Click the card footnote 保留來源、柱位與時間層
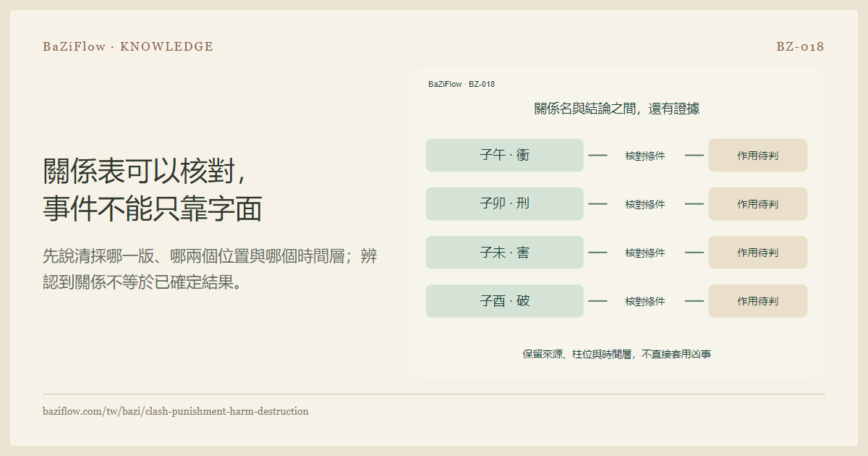The height and width of the screenshot is (456, 868). (617, 354)
